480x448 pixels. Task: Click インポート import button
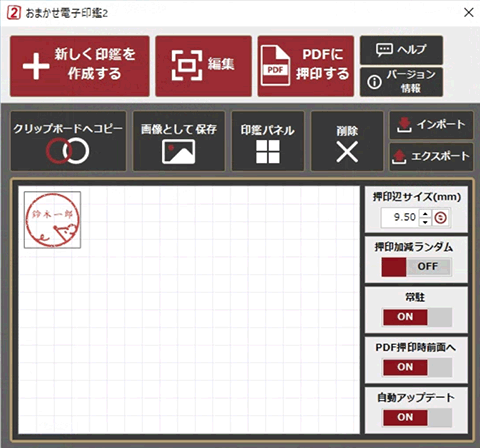click(431, 125)
